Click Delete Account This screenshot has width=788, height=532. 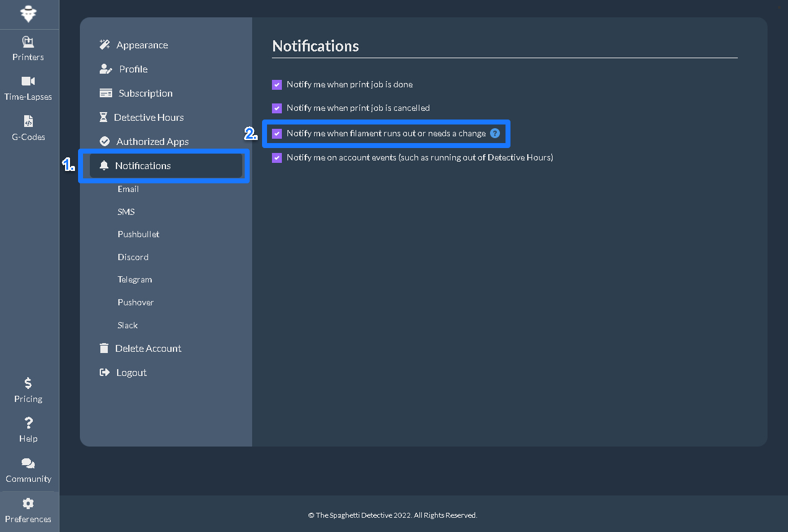(x=148, y=349)
